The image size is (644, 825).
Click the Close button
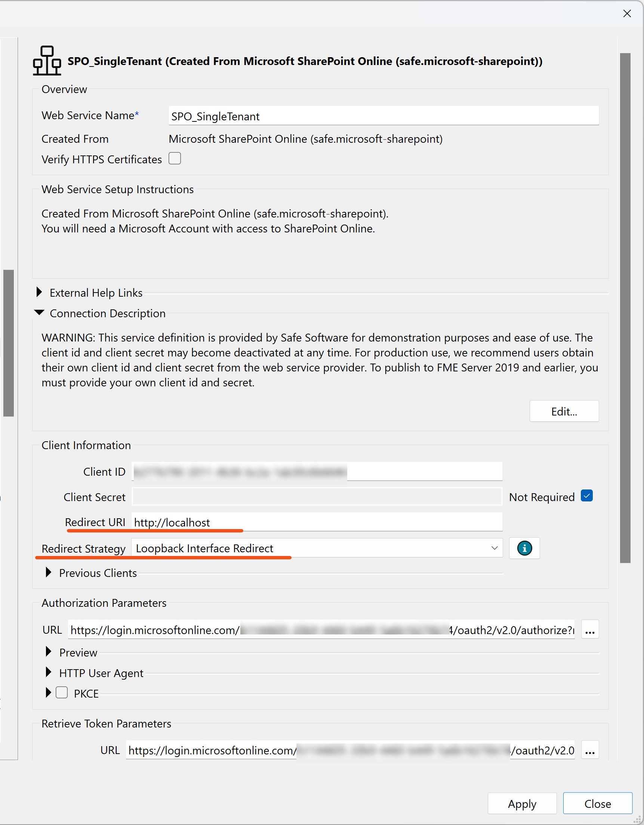click(x=598, y=804)
